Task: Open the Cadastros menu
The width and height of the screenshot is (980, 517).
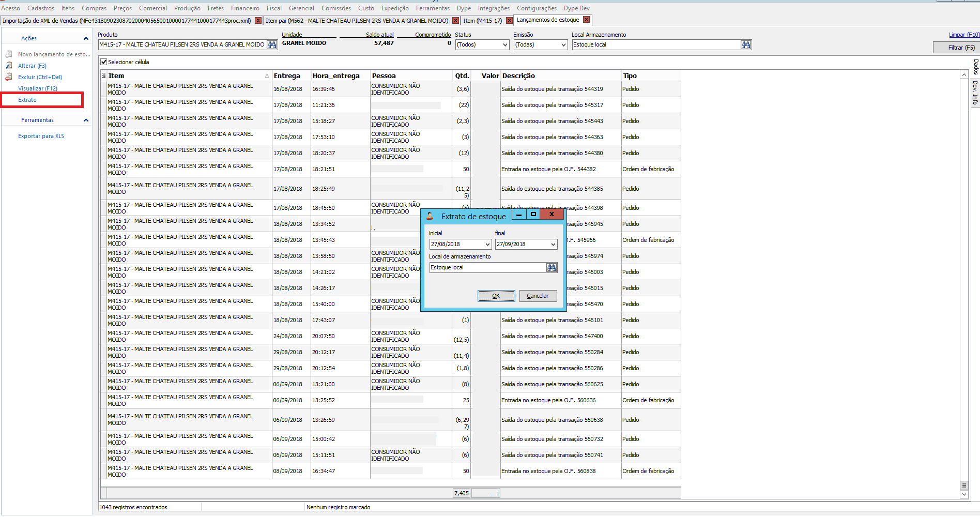Action: (41, 8)
